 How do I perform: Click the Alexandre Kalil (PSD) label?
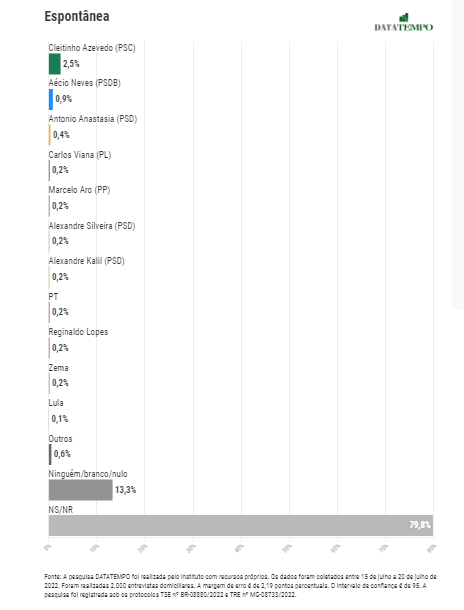point(86,261)
